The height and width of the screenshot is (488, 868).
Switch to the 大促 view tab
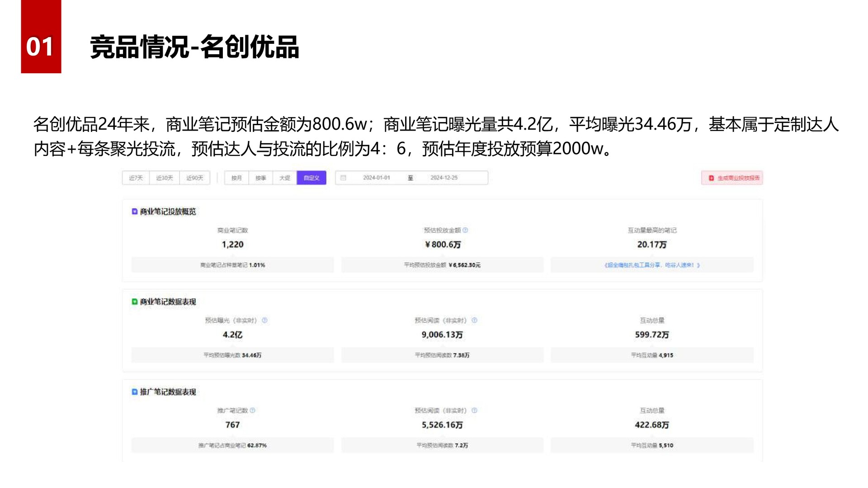pos(285,178)
